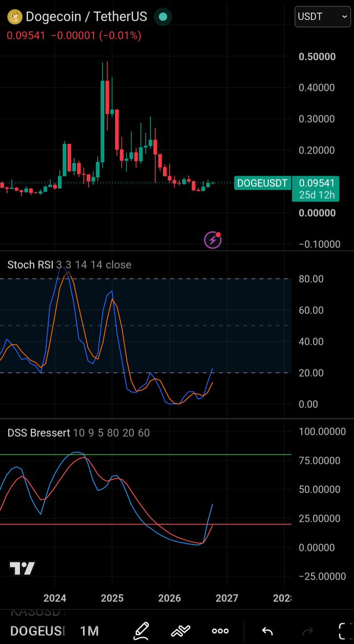Select the DOGEUSDT price label tag
Viewport: 354px width, 644px height.
[263, 183]
